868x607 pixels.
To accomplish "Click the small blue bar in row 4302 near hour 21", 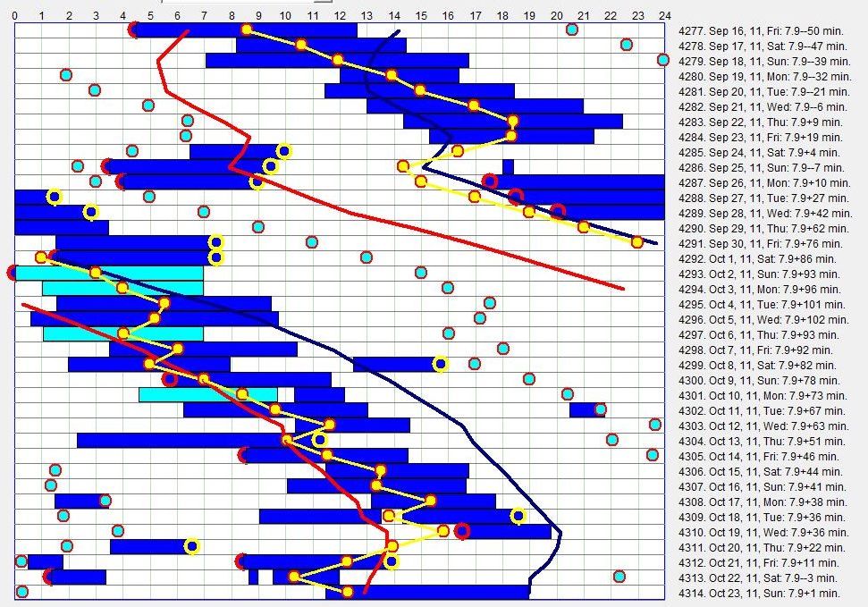I will (585, 409).
